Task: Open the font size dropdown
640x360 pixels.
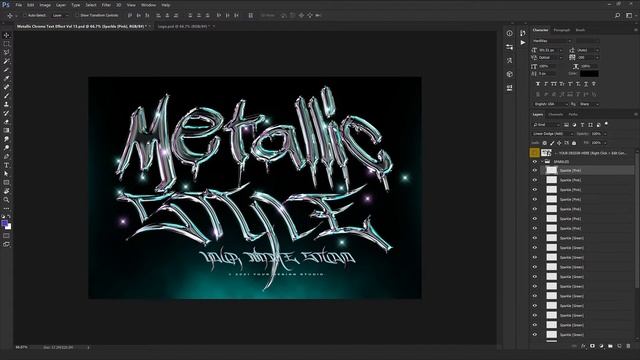Action: pyautogui.click(x=551, y=50)
